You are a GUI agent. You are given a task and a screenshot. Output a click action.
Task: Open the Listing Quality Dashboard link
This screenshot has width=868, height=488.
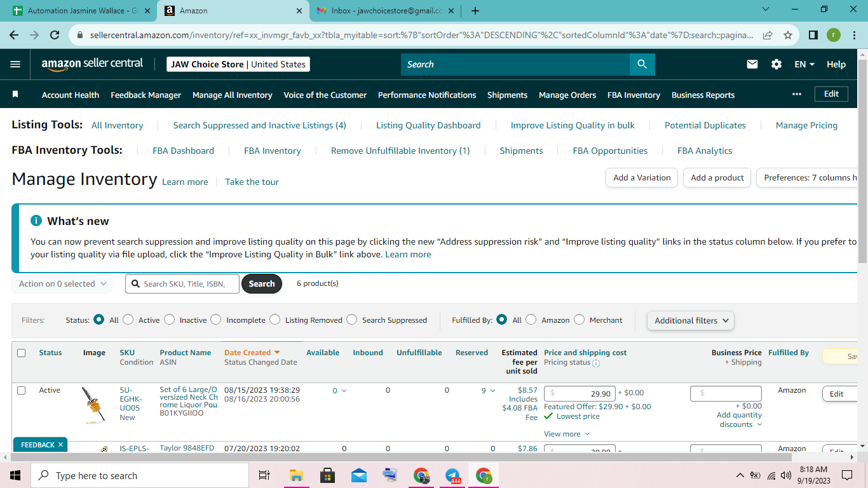(x=428, y=125)
